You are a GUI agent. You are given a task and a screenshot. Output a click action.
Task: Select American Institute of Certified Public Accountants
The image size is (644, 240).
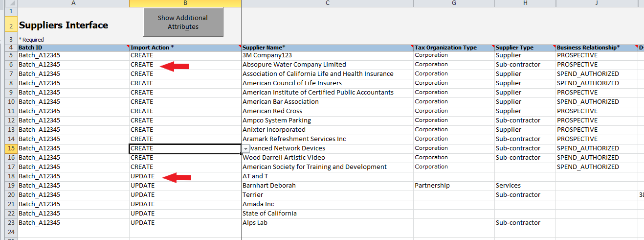click(x=328, y=93)
